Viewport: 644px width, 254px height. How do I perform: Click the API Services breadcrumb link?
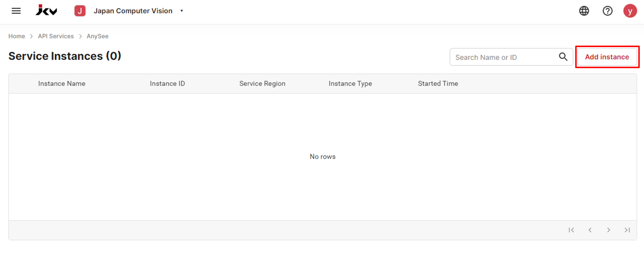[x=55, y=36]
